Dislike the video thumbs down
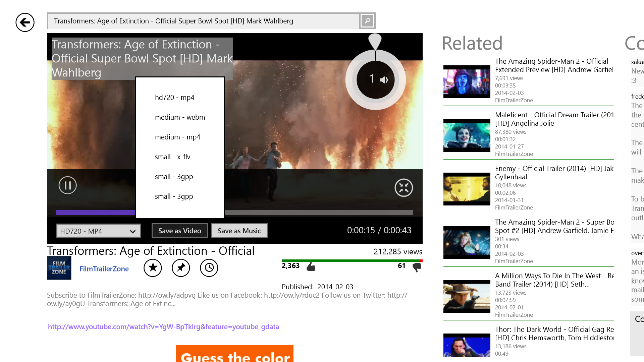Screen dimensions: 644x362 pyautogui.click(x=417, y=267)
